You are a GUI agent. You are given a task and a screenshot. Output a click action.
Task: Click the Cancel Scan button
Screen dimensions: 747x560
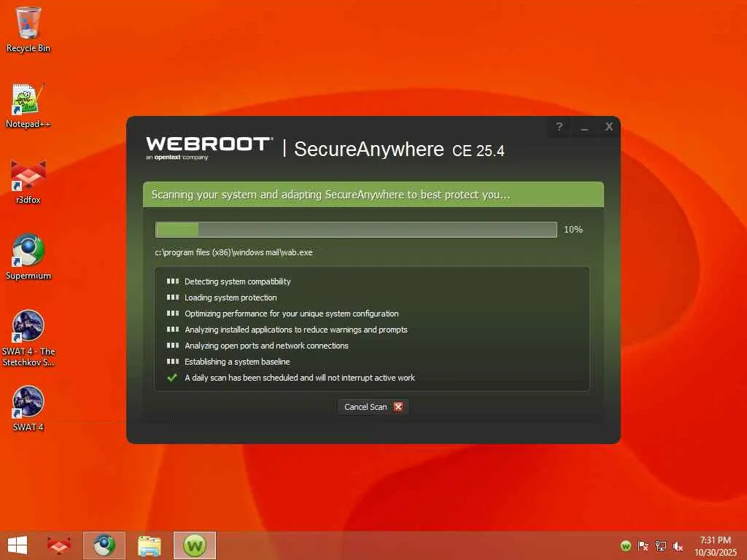373,407
